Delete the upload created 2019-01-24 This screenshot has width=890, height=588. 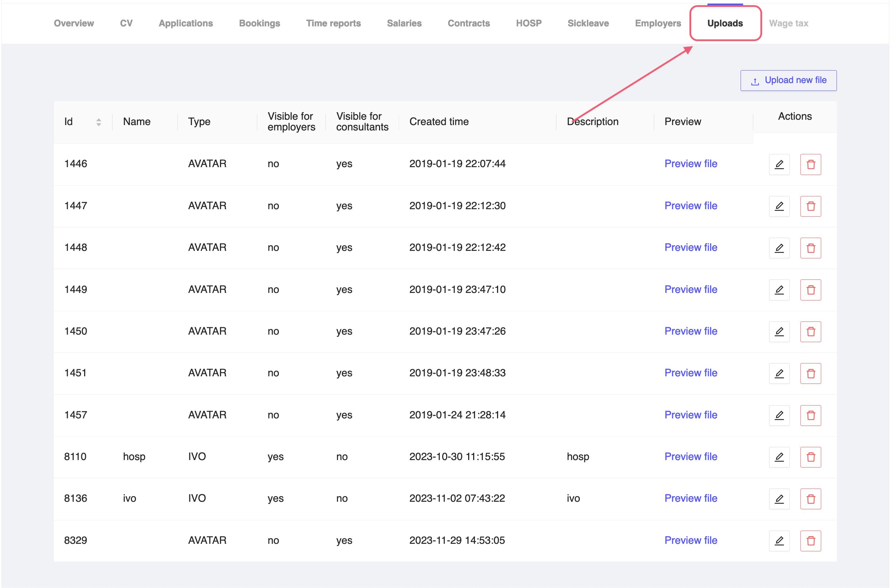tap(811, 415)
